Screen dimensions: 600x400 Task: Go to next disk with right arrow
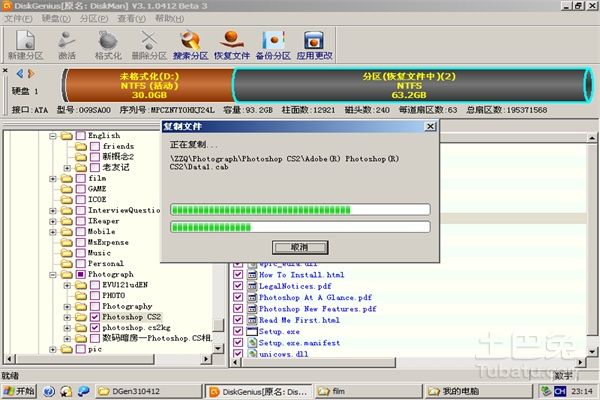(x=31, y=73)
